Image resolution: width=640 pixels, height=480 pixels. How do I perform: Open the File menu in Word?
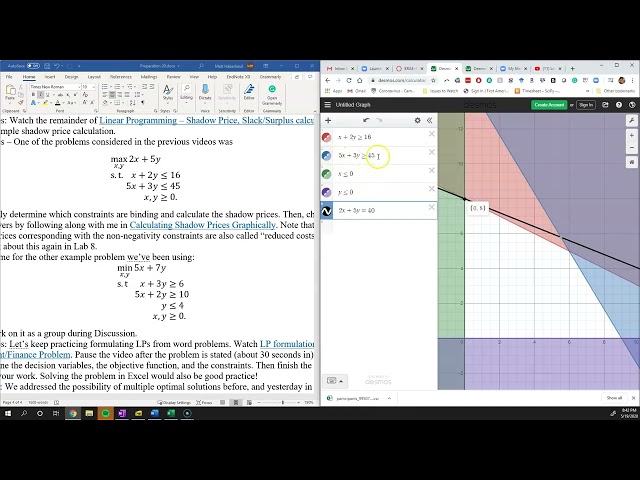click(x=9, y=77)
